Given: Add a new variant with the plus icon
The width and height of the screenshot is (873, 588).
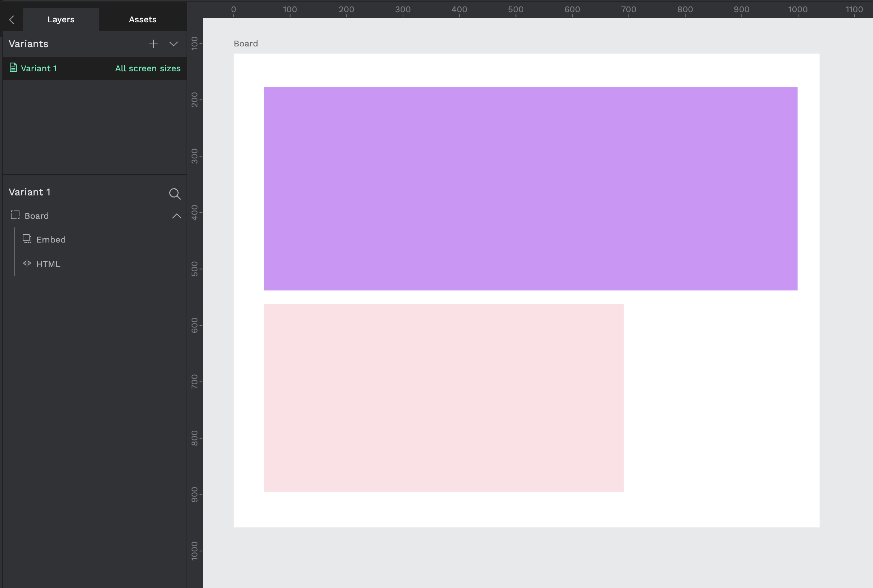Looking at the screenshot, I should (153, 44).
